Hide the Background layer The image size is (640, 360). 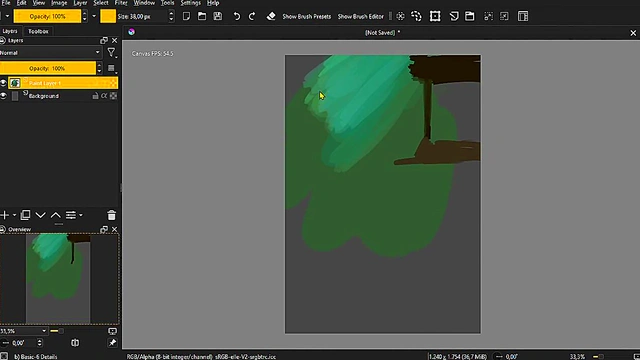tap(3, 96)
